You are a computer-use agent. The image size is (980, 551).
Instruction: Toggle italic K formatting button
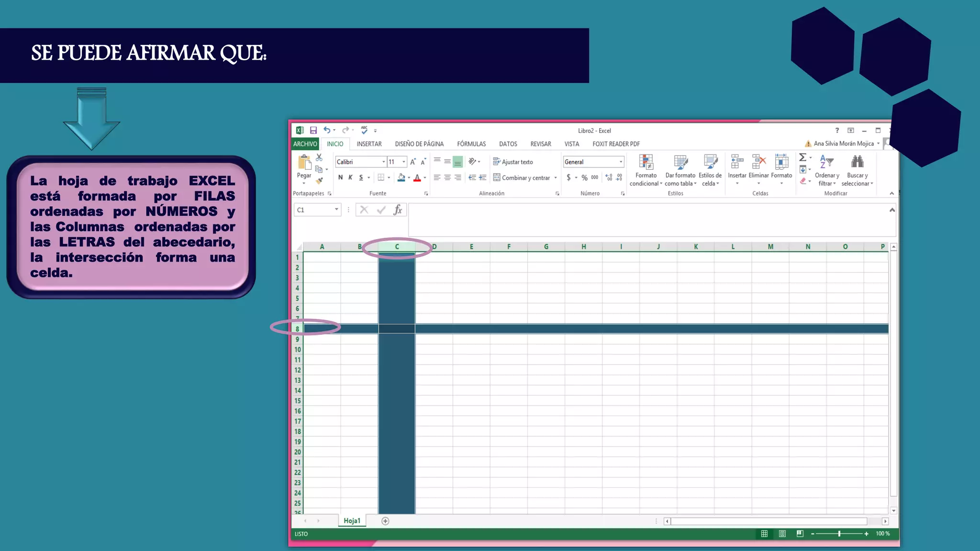tap(350, 177)
